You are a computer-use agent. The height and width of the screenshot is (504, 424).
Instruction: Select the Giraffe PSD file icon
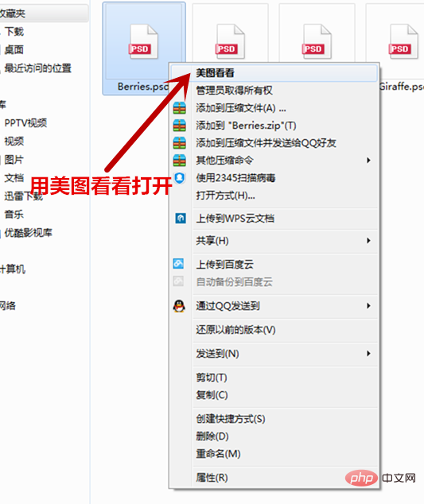coord(404,42)
